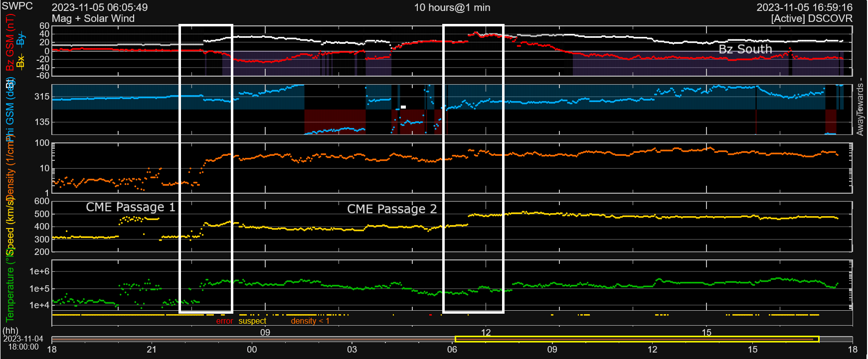This screenshot has height=359, width=868.
Task: Click the '135' tick on Phi axis
Action: 42,121
